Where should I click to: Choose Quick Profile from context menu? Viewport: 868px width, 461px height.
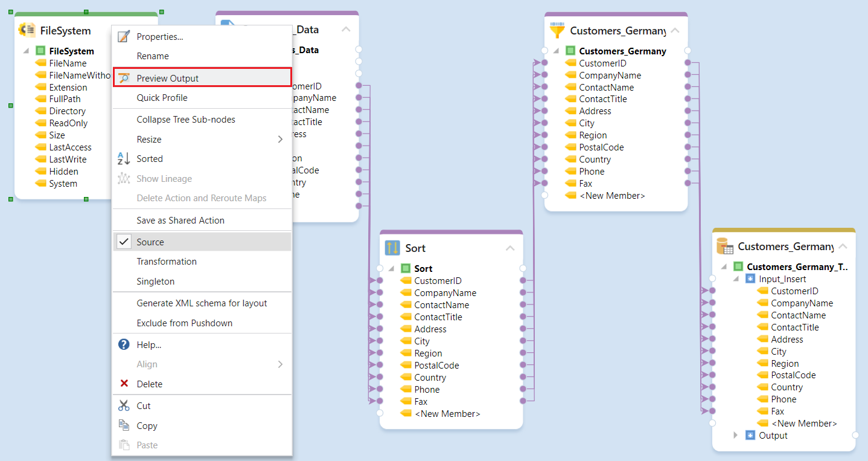(x=162, y=98)
